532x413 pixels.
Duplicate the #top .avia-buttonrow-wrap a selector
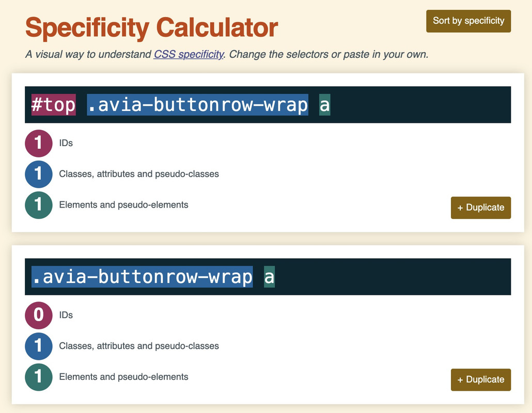pyautogui.click(x=481, y=208)
